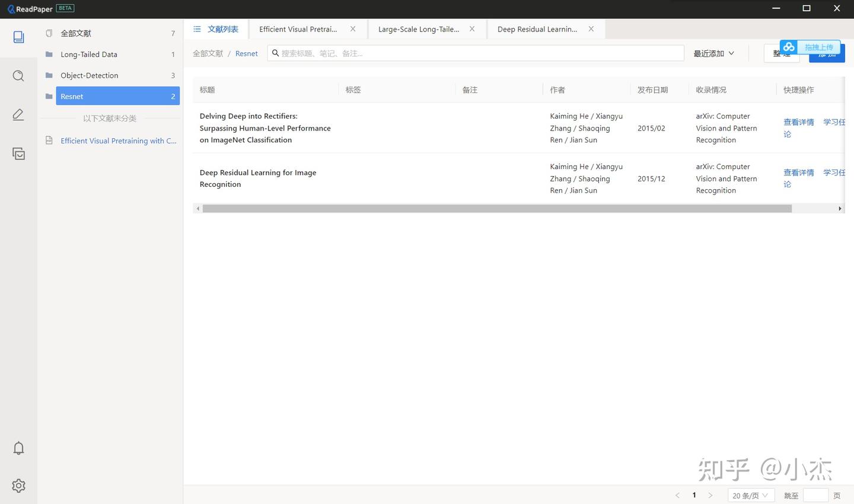
Task: Click 全部文献 in the breadcrumb
Action: click(x=208, y=53)
